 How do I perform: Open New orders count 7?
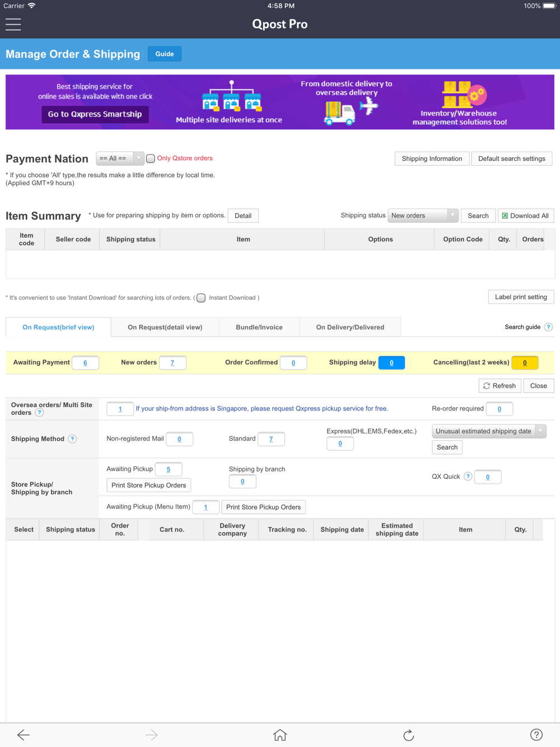coord(172,363)
